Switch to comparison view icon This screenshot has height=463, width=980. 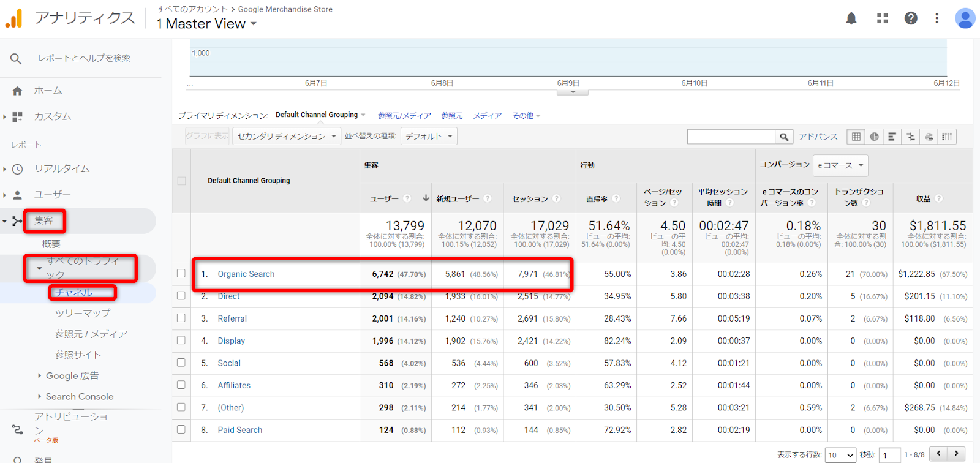[x=910, y=137]
